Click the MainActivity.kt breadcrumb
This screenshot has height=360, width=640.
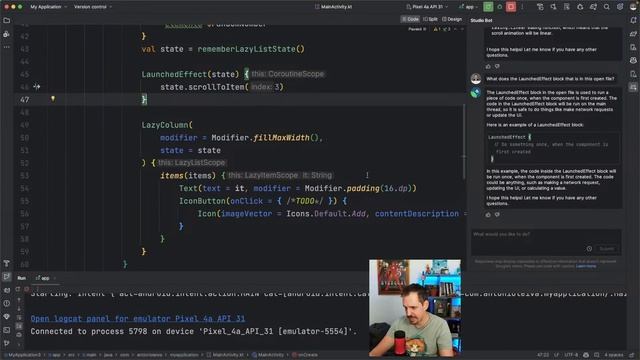tap(225, 355)
